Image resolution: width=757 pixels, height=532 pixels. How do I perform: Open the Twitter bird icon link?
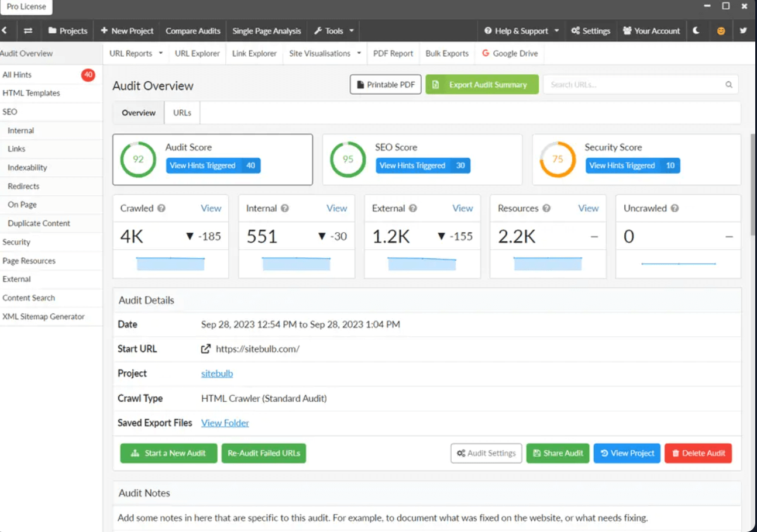tap(743, 31)
